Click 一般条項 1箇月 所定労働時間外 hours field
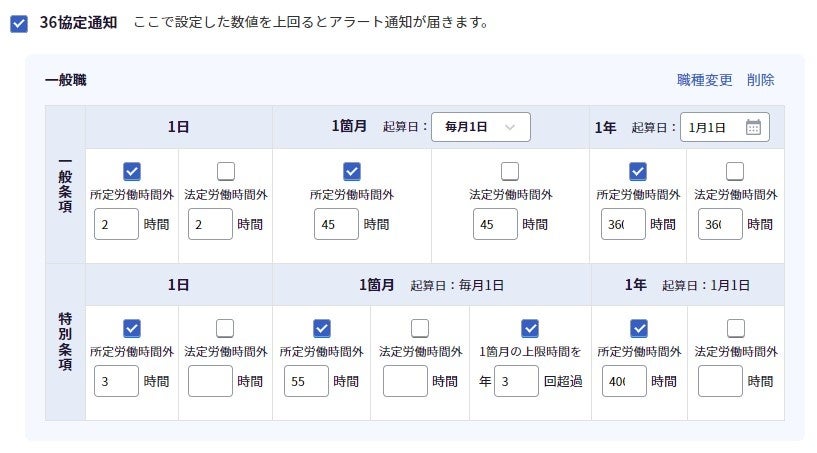Screen dimensions: 817x453 tap(336, 224)
